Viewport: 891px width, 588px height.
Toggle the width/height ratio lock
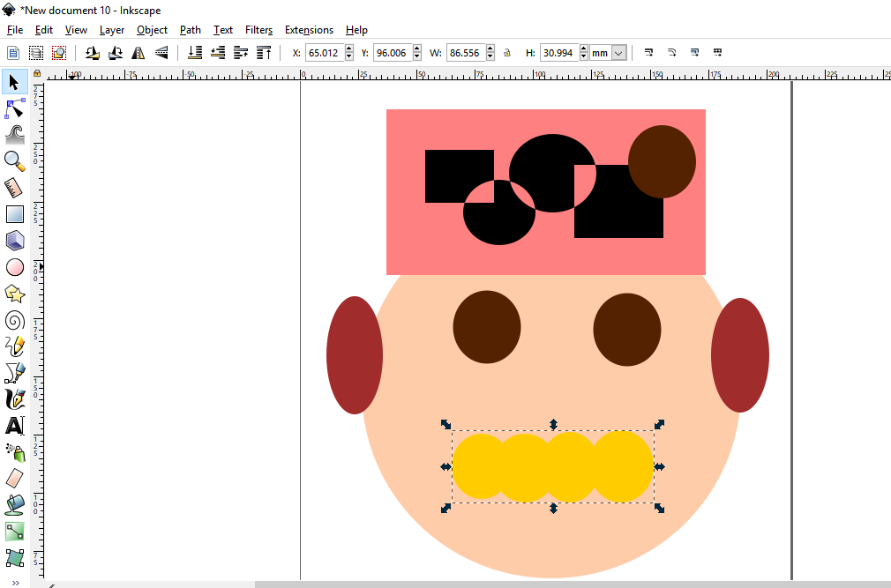[507, 53]
